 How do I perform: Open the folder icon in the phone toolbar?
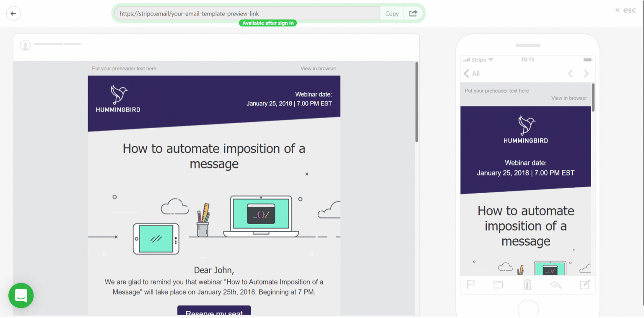coord(498,285)
